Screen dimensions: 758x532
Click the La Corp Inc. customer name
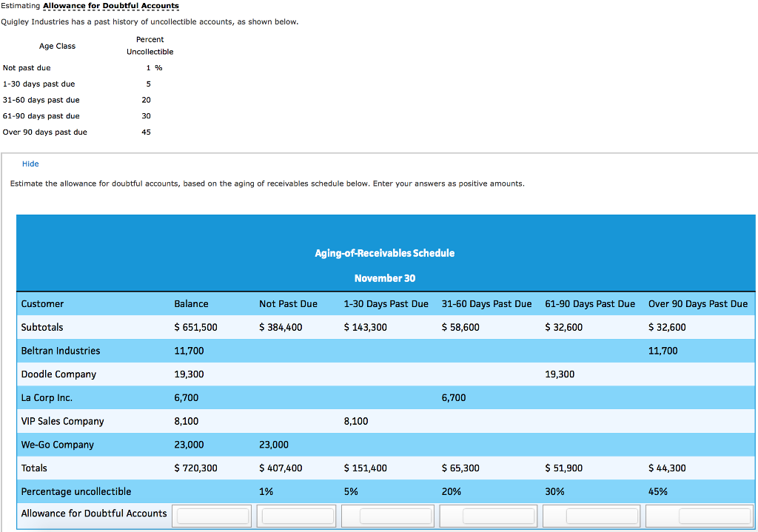pyautogui.click(x=47, y=397)
